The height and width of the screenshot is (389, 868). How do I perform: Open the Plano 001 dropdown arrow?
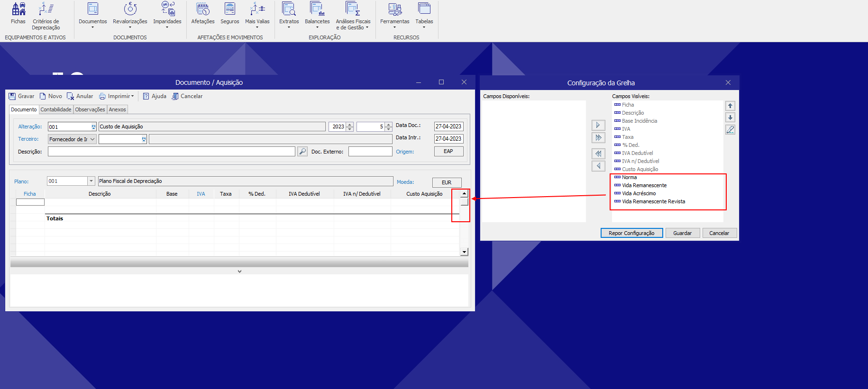[x=91, y=181]
